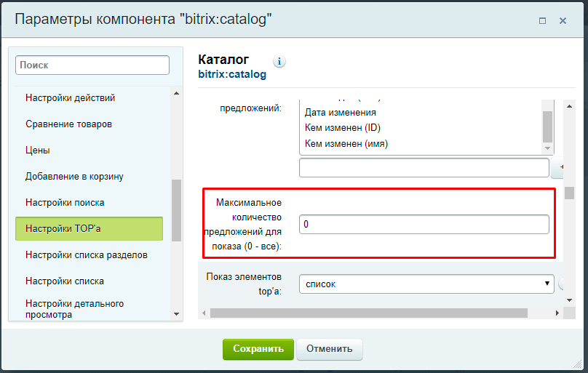Click the info icon next to Каталог
The image size is (588, 373).
pos(279,62)
